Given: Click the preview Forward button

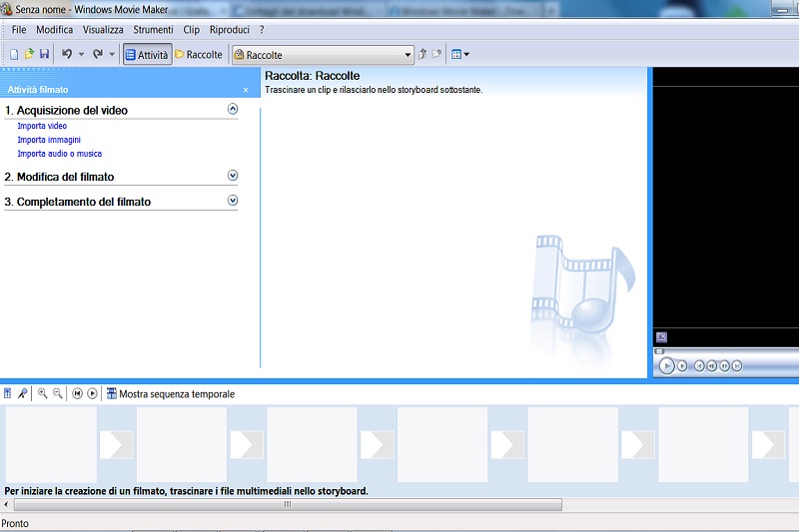Looking at the screenshot, I should [x=737, y=365].
